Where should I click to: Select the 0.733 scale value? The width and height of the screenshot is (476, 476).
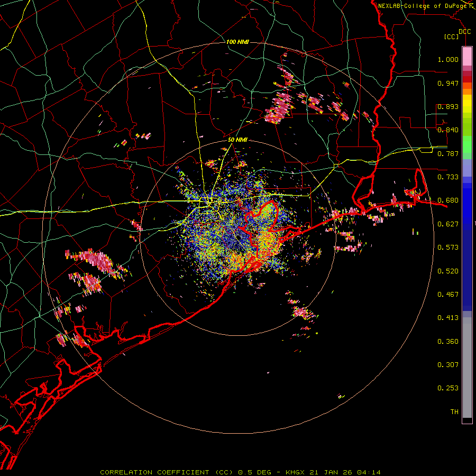point(448,177)
